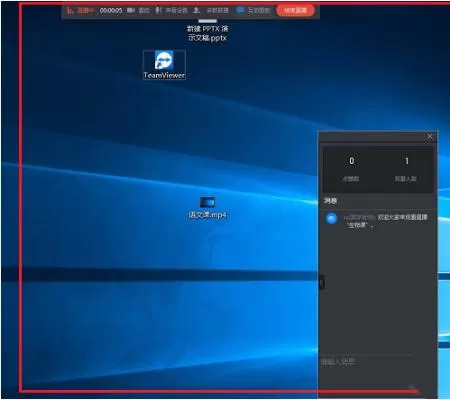Viewport: 450px width, 400px height.
Task: Click the blue avatar beside the welcome message
Action: (331, 218)
